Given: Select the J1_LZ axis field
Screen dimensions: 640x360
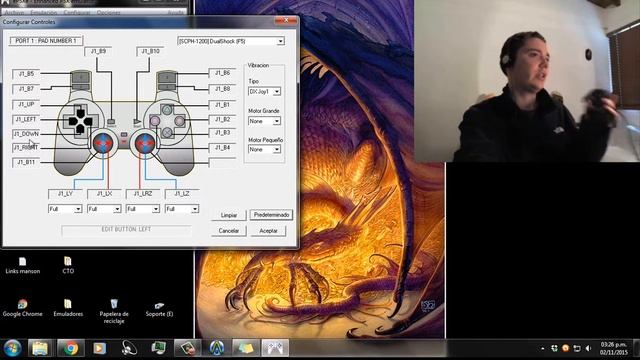Looking at the screenshot, I should pyautogui.click(x=182, y=193).
